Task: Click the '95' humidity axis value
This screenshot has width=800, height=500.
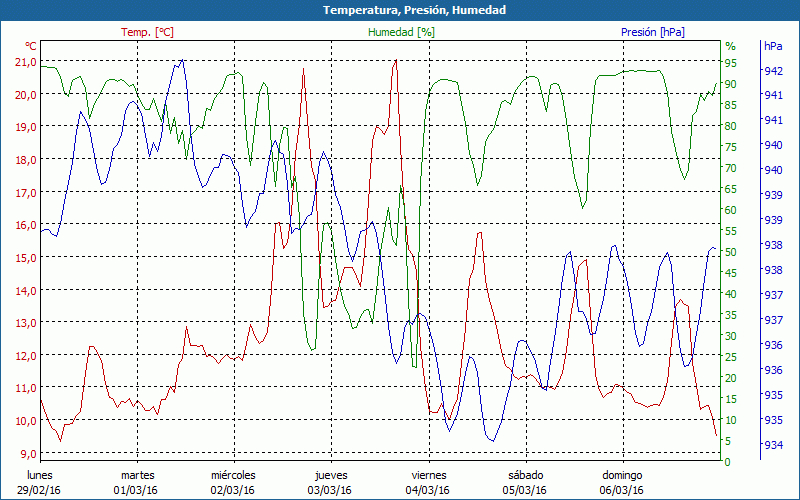Action: point(730,62)
